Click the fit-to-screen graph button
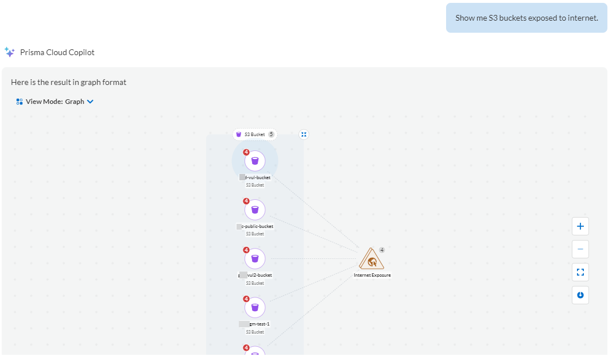Image resolution: width=612 pixels, height=364 pixels. tap(580, 272)
